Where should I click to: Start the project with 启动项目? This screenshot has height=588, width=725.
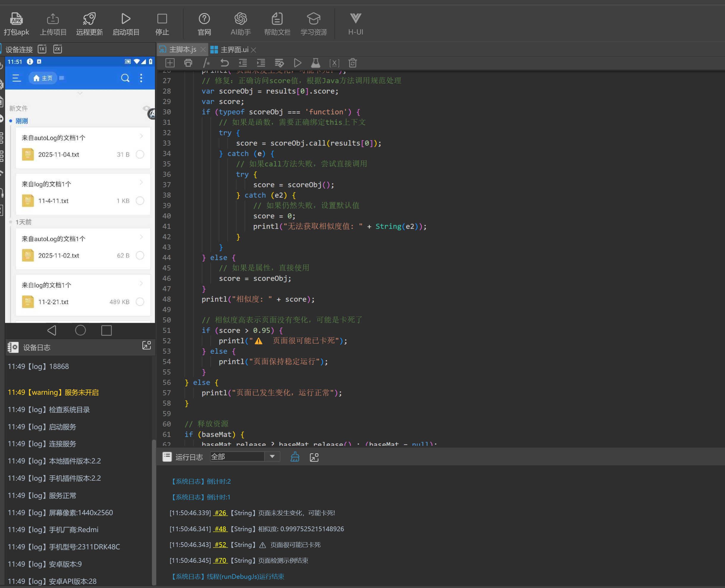126,19
